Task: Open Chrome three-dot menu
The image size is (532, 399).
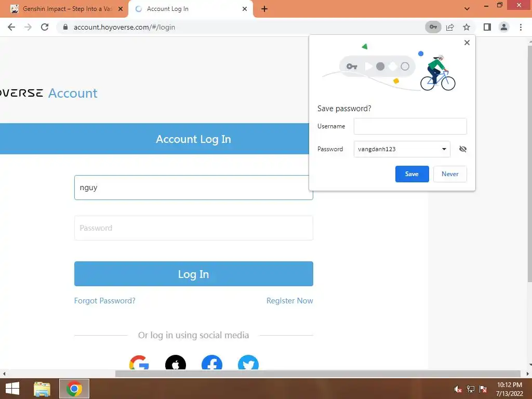Action: pos(521,27)
